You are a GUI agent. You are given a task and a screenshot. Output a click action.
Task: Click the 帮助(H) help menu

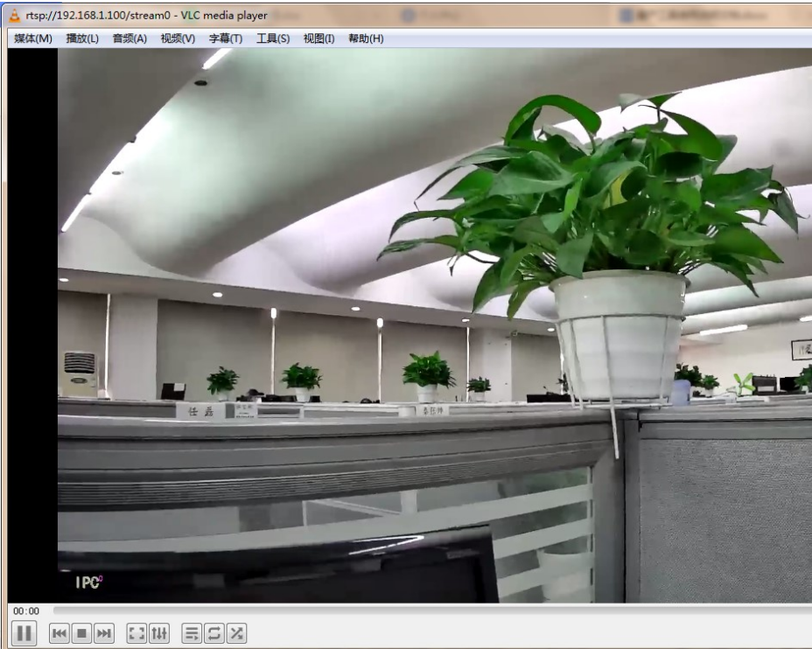(366, 38)
